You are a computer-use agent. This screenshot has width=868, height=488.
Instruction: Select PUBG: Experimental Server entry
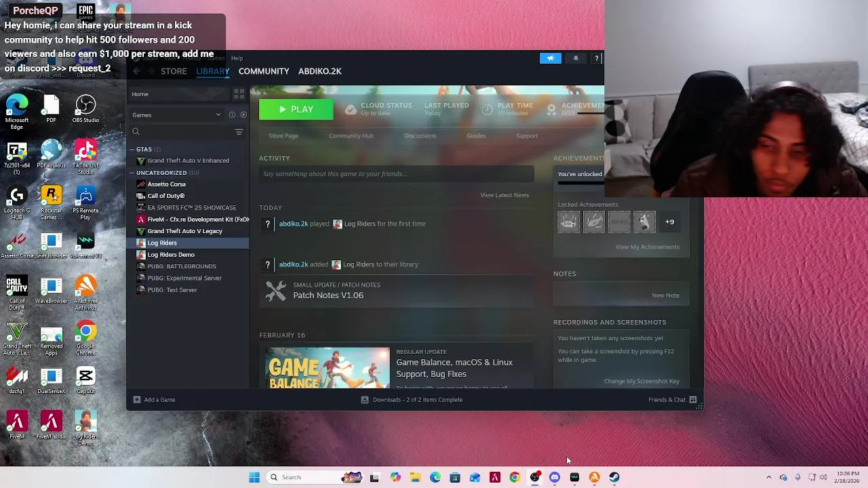pyautogui.click(x=184, y=278)
